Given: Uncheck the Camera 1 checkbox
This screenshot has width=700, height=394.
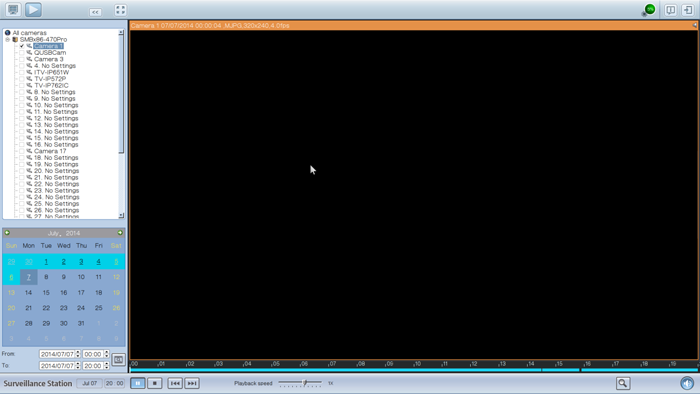Looking at the screenshot, I should tap(21, 46).
